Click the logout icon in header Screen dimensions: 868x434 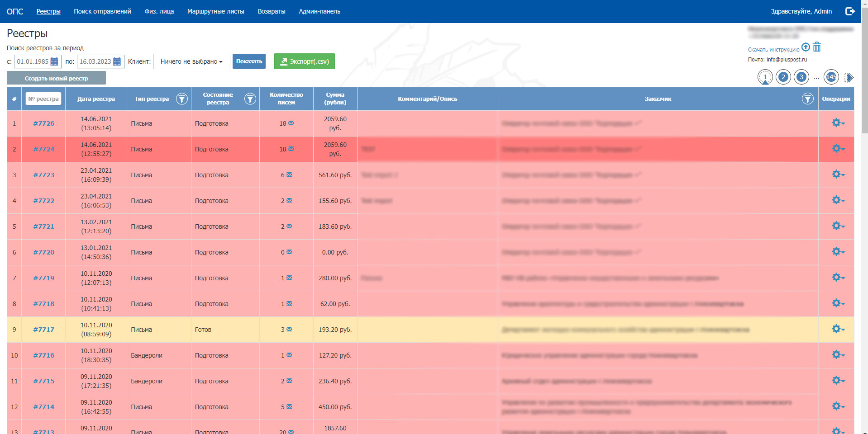point(850,11)
